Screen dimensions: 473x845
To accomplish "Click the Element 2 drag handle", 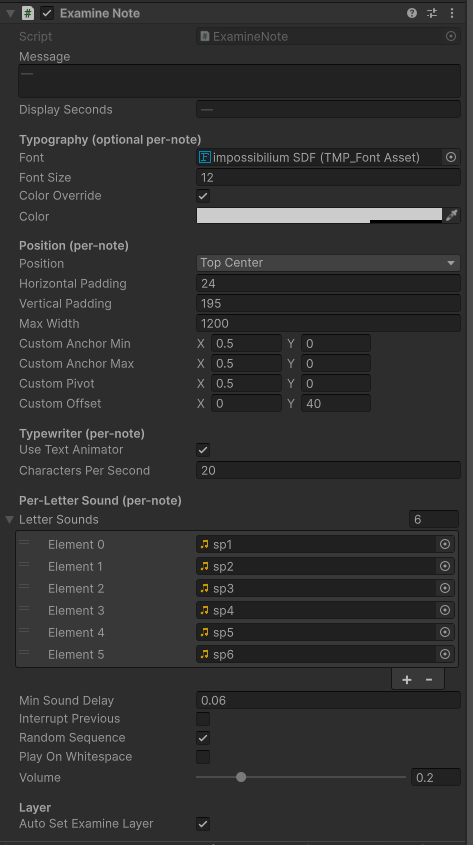I will (24, 586).
